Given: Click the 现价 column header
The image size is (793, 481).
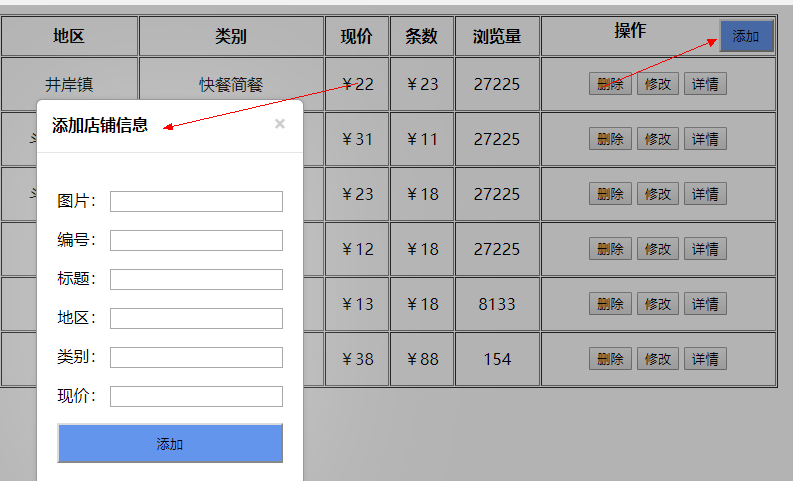Looking at the screenshot, I should tap(357, 36).
